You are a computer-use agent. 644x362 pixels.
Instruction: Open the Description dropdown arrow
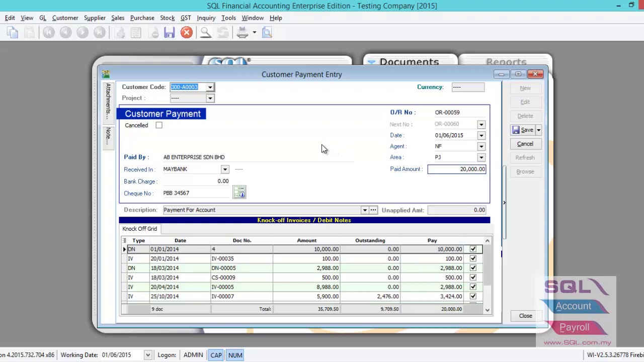pyautogui.click(x=365, y=210)
